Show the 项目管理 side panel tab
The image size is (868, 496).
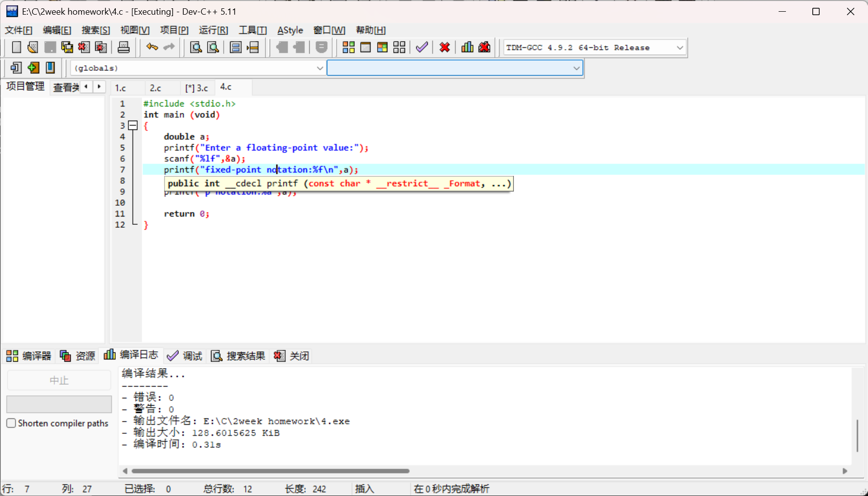[x=25, y=86]
